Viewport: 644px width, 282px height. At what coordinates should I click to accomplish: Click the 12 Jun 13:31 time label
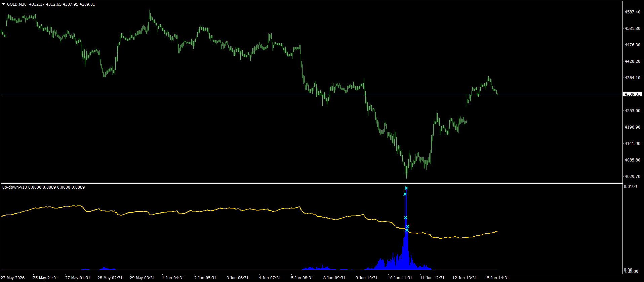click(x=465, y=278)
